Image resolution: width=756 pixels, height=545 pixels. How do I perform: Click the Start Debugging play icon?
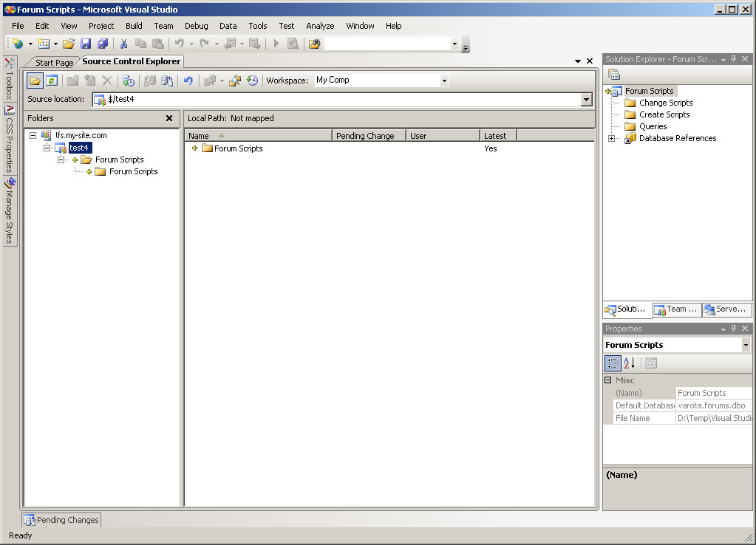click(276, 44)
